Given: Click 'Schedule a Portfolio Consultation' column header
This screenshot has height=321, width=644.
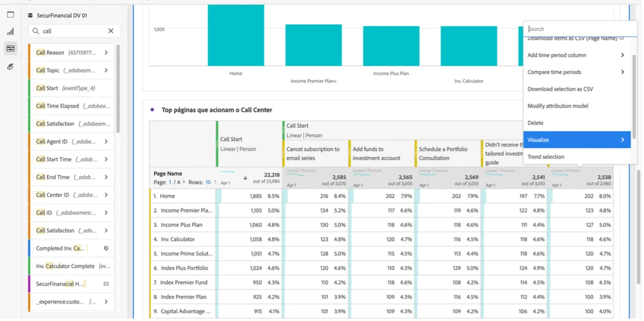Looking at the screenshot, I should 448,154.
